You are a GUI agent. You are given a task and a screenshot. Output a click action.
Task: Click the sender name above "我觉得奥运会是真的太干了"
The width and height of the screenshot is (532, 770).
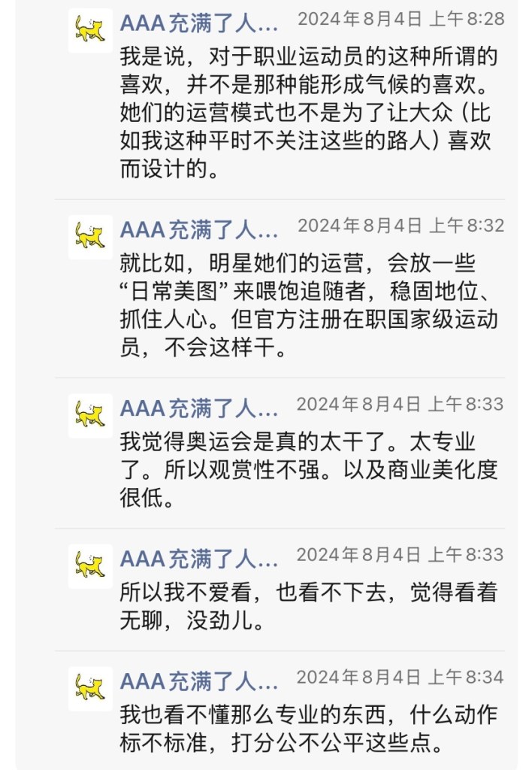point(198,407)
